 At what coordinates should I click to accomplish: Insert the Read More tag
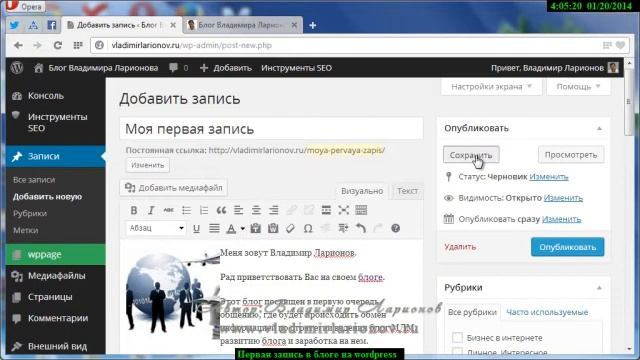tap(326, 210)
